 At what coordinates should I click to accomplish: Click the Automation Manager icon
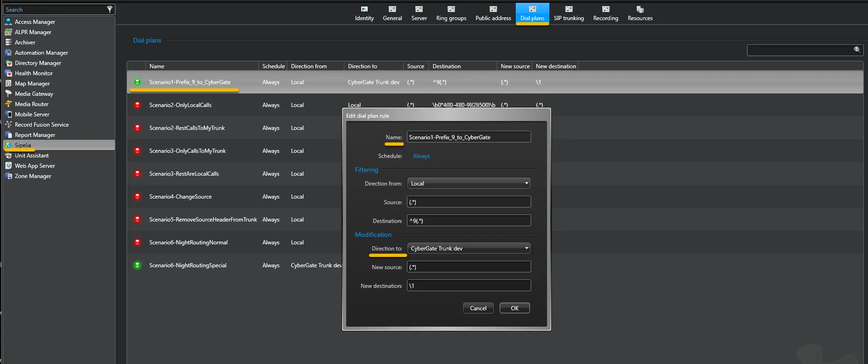[8, 52]
